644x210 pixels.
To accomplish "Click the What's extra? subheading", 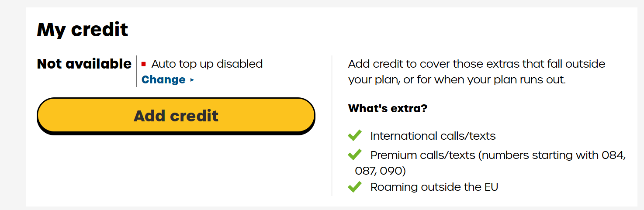I will pyautogui.click(x=388, y=108).
